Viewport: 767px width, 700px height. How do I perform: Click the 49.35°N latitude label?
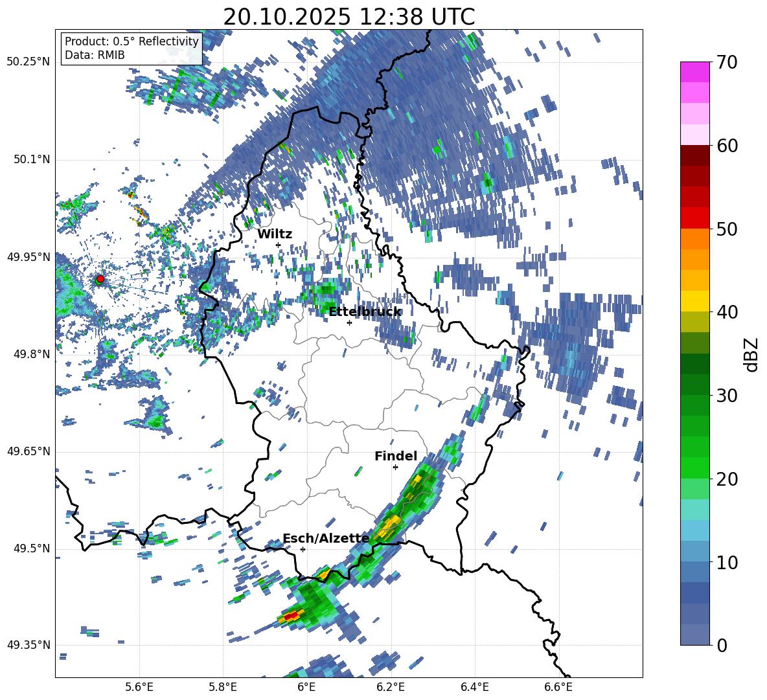coord(29,645)
